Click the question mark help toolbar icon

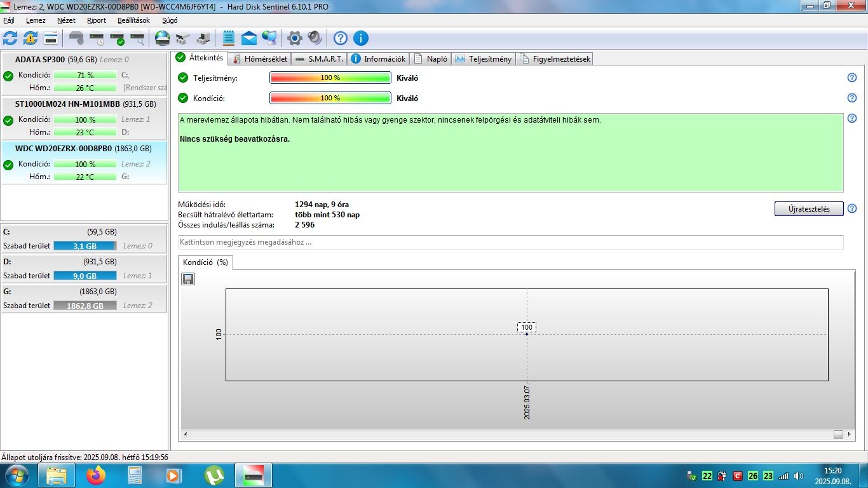point(341,38)
